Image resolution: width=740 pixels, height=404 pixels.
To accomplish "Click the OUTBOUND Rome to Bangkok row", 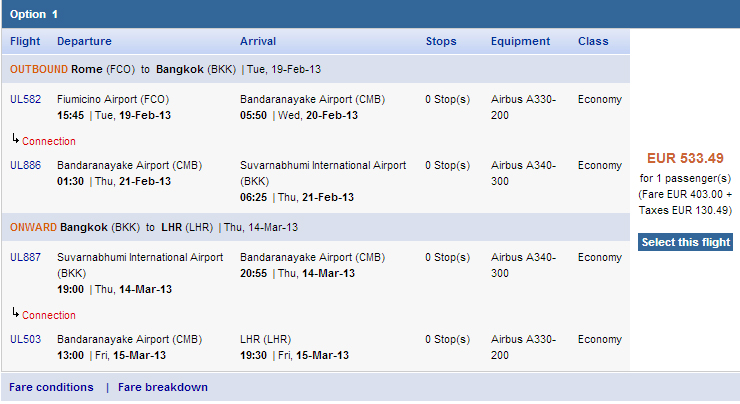I will (x=316, y=69).
